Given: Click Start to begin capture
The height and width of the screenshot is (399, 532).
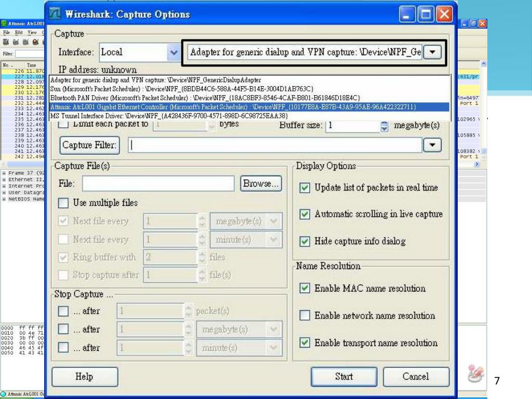Looking at the screenshot, I should [x=344, y=377].
